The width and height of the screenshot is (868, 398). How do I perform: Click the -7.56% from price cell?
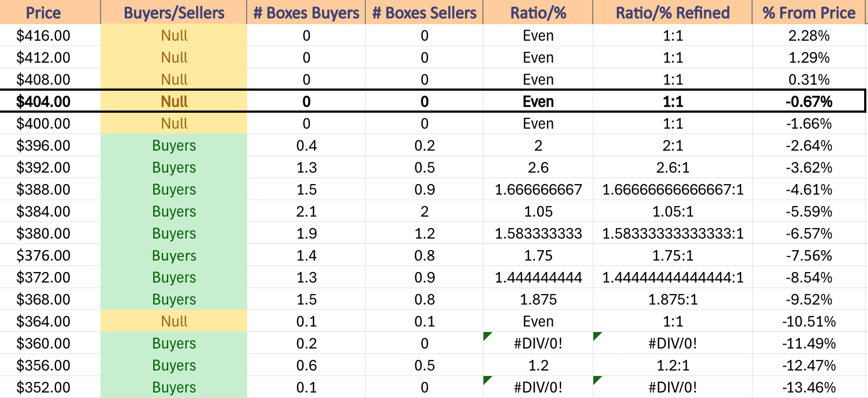click(x=809, y=256)
